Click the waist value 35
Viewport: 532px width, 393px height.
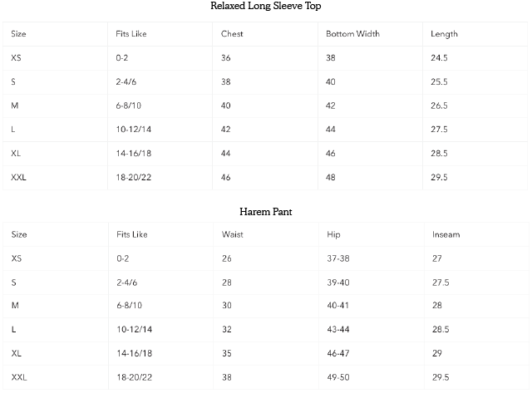(x=227, y=353)
